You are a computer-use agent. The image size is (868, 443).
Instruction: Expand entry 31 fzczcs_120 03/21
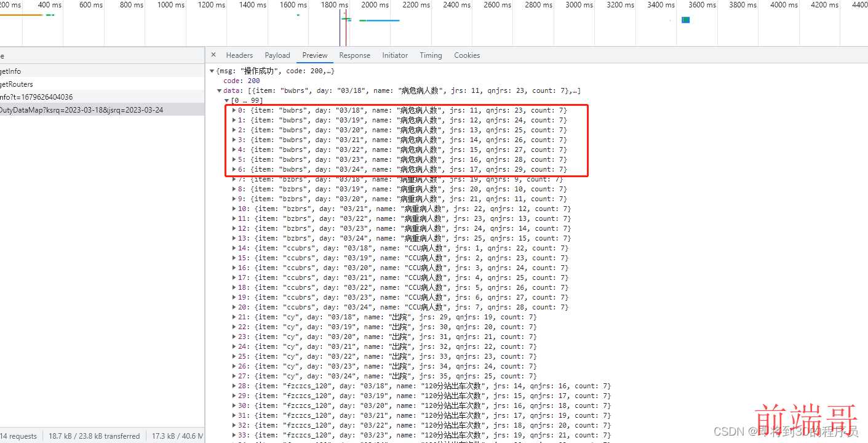point(234,415)
